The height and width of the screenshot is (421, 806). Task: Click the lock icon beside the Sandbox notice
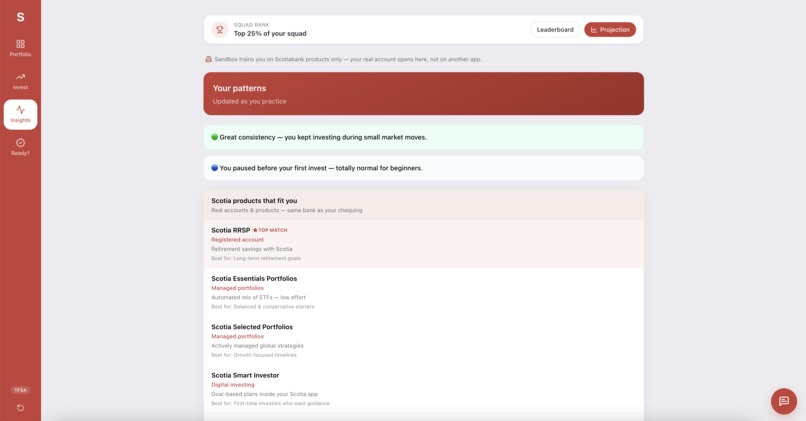[x=208, y=59]
